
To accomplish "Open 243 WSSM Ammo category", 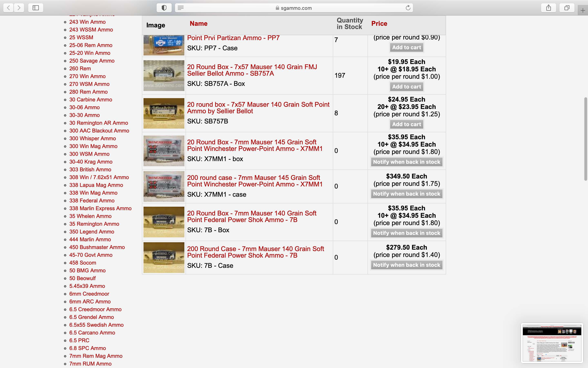I will (x=91, y=30).
